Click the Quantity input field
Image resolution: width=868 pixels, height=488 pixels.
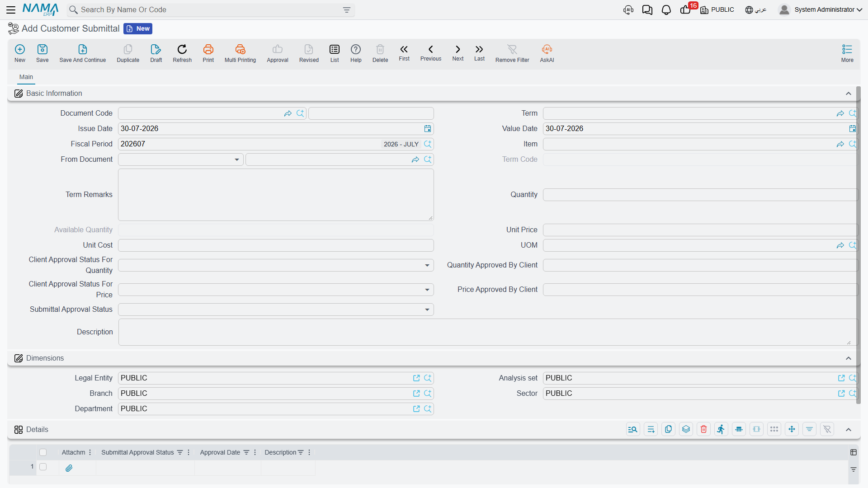pos(700,195)
